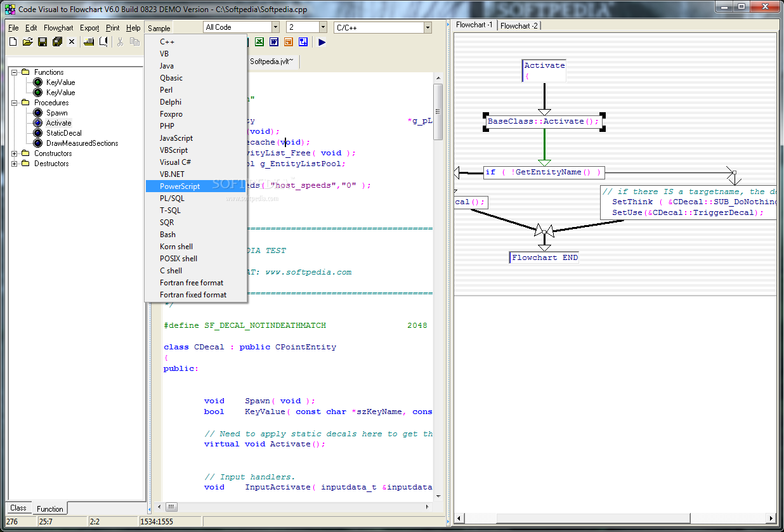Click the BaseClass::Activate flowchart node
Image resolution: width=784 pixels, height=532 pixels.
pos(544,121)
